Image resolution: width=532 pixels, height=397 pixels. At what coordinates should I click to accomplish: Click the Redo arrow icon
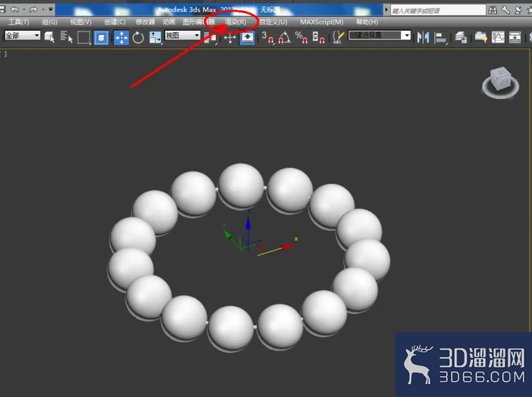pyautogui.click(x=33, y=9)
